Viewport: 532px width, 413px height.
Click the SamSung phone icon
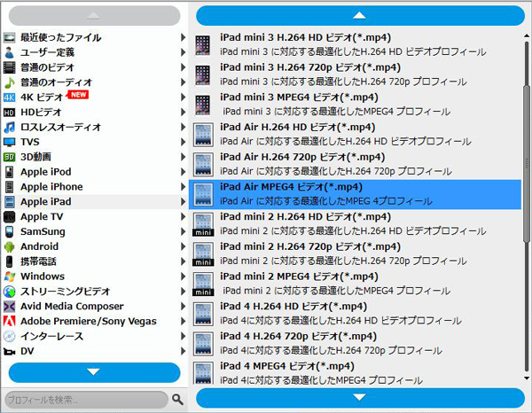pyautogui.click(x=9, y=231)
